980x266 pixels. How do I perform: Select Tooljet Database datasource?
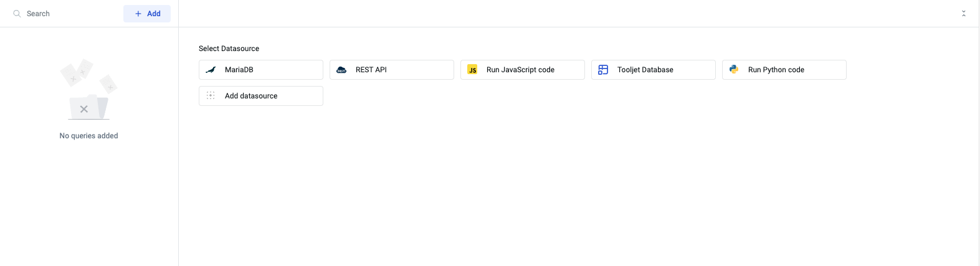(653, 70)
